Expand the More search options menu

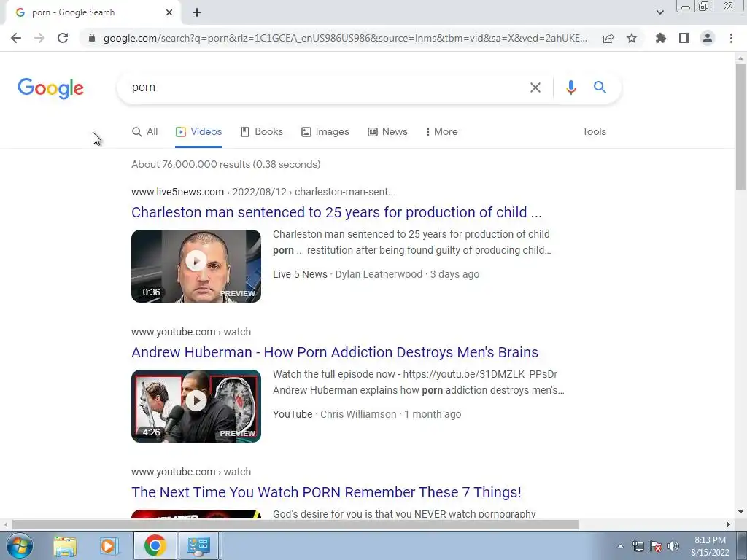pos(441,132)
